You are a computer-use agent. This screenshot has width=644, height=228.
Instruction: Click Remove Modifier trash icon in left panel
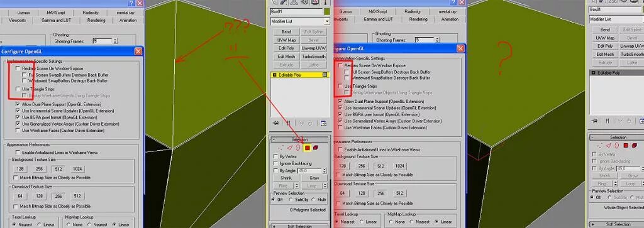point(310,122)
